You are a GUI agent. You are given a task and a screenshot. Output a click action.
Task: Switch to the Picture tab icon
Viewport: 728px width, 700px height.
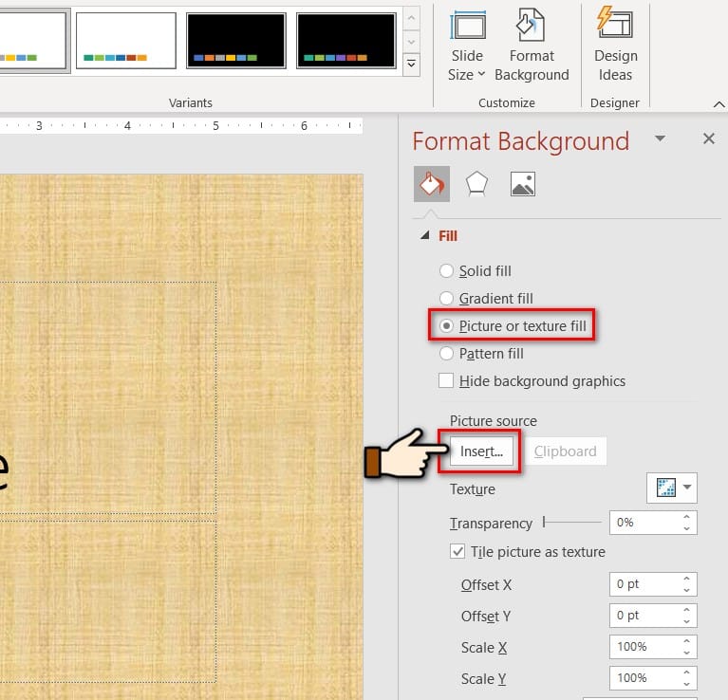(522, 183)
